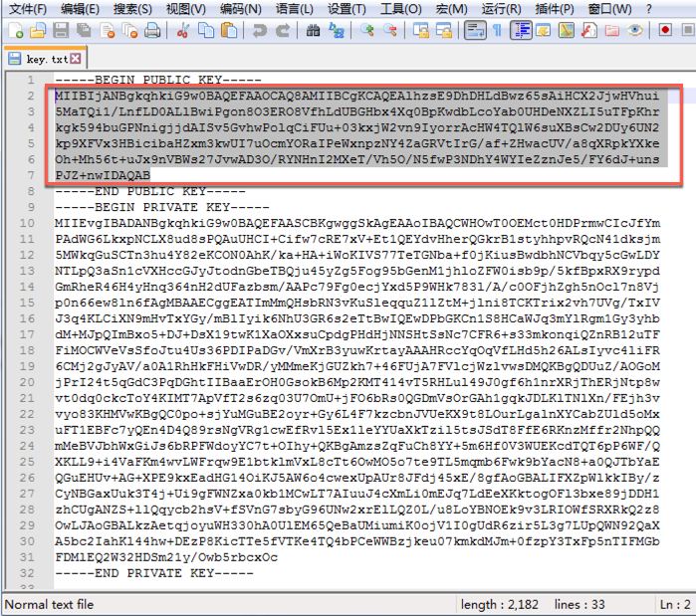Click the Save file icon
Screen dimensions: 696x616
[x=61, y=30]
